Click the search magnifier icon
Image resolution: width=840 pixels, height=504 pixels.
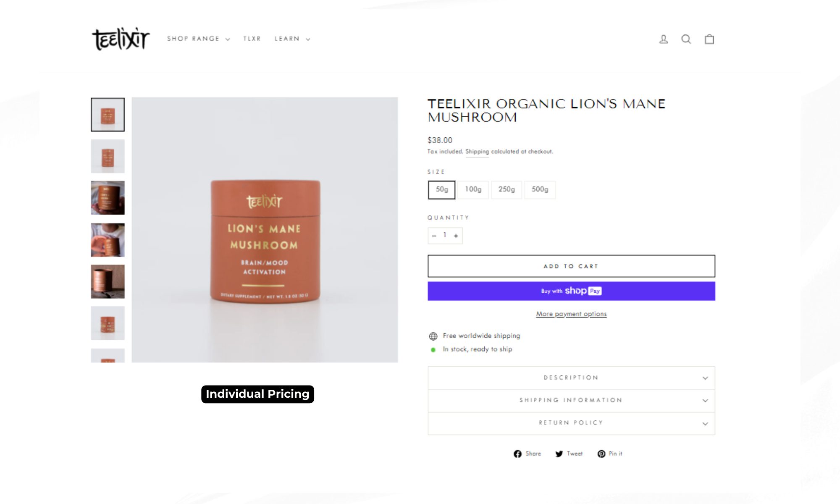click(686, 39)
